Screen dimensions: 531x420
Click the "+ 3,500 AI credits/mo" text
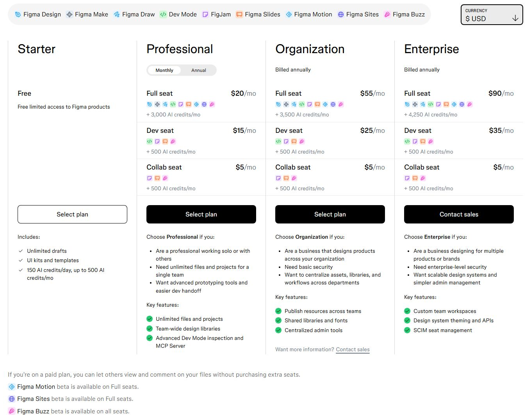coord(302,114)
